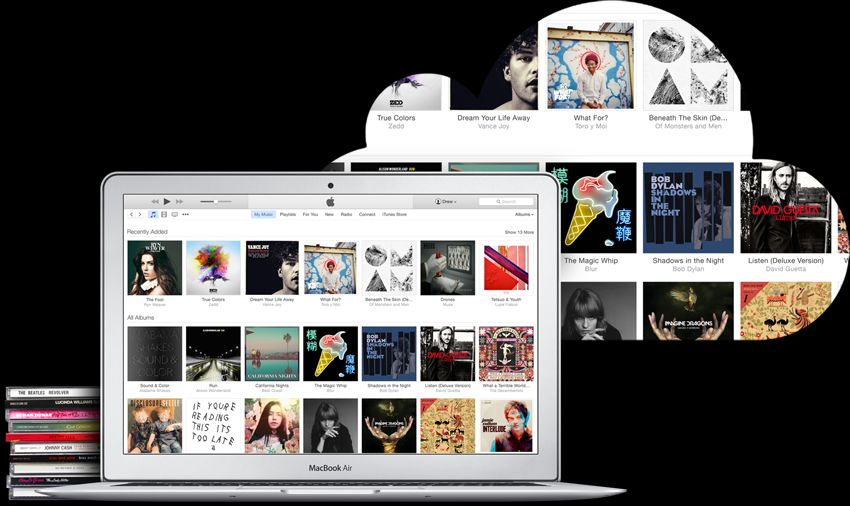Click 'Tetsuo & Youth' album title text
The width and height of the screenshot is (850, 506).
coord(506,299)
